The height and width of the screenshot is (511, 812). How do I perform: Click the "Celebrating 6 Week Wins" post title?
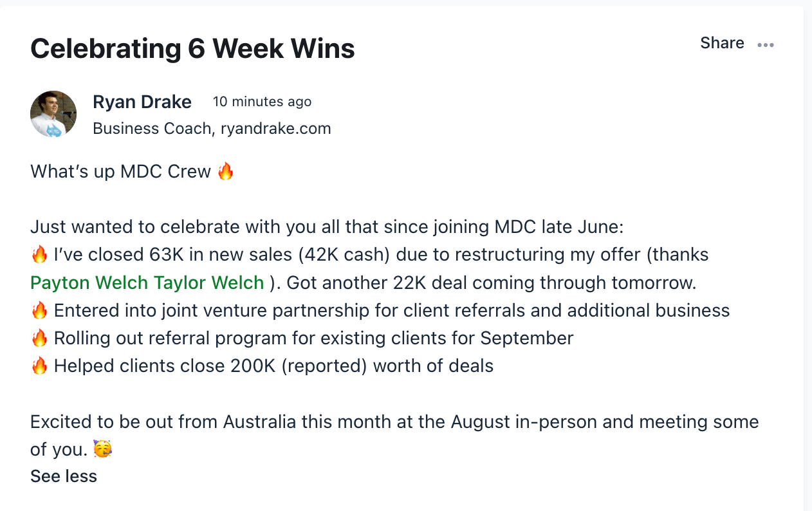[192, 49]
